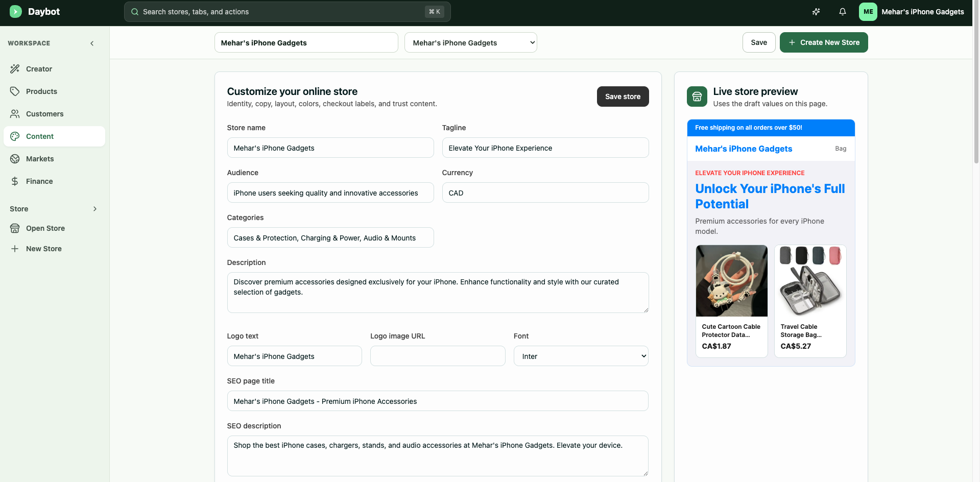
Task: Click the empty Logo image URL field
Action: coord(438,356)
